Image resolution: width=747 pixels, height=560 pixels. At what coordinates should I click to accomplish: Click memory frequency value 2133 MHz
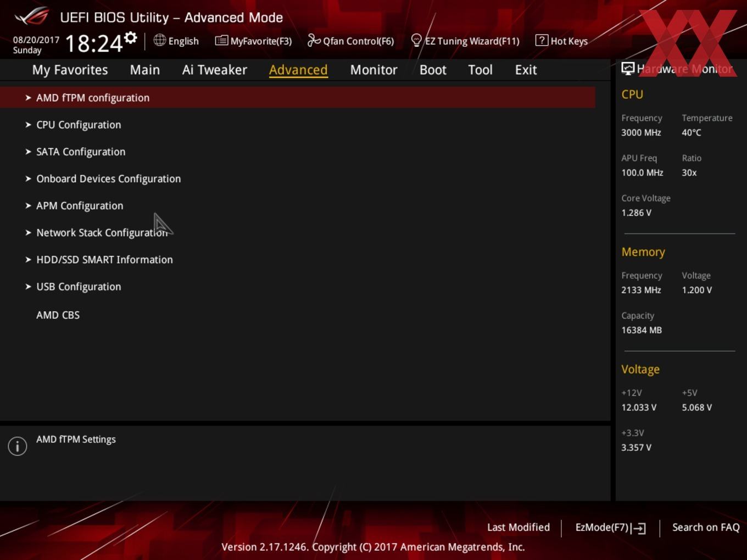point(641,290)
